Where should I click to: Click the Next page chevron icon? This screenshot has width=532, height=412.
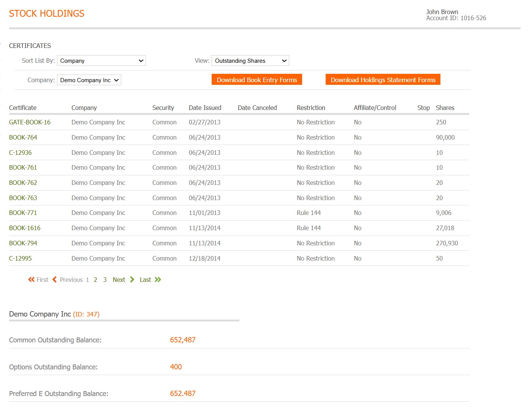click(x=132, y=280)
